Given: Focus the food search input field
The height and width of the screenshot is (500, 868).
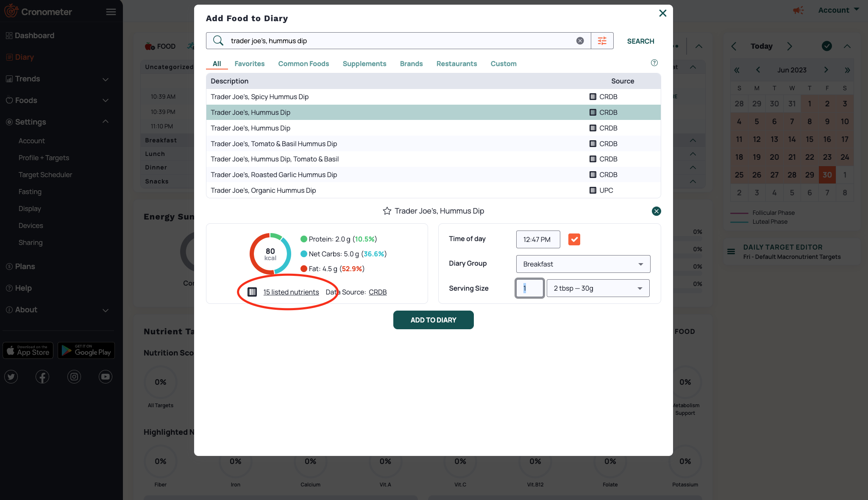Looking at the screenshot, I should pyautogui.click(x=398, y=41).
